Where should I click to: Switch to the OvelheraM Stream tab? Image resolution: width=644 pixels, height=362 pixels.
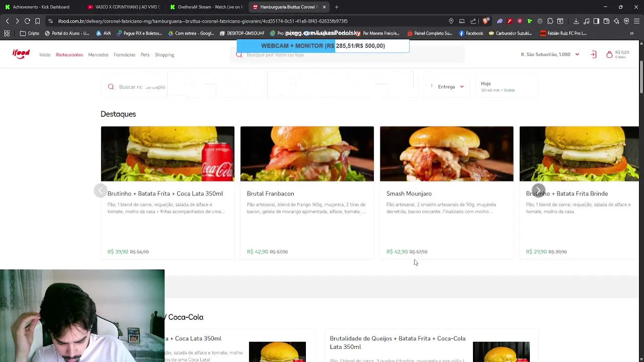(x=206, y=7)
